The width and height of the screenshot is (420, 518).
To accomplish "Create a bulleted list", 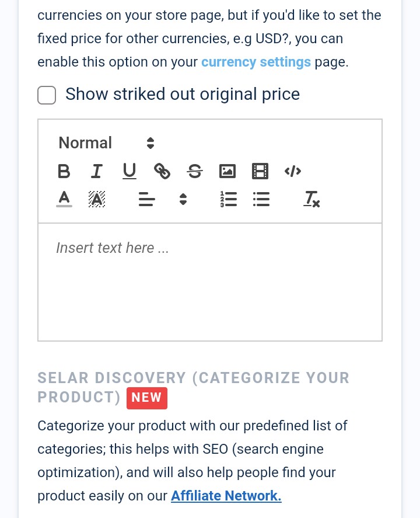I will pyautogui.click(x=261, y=199).
